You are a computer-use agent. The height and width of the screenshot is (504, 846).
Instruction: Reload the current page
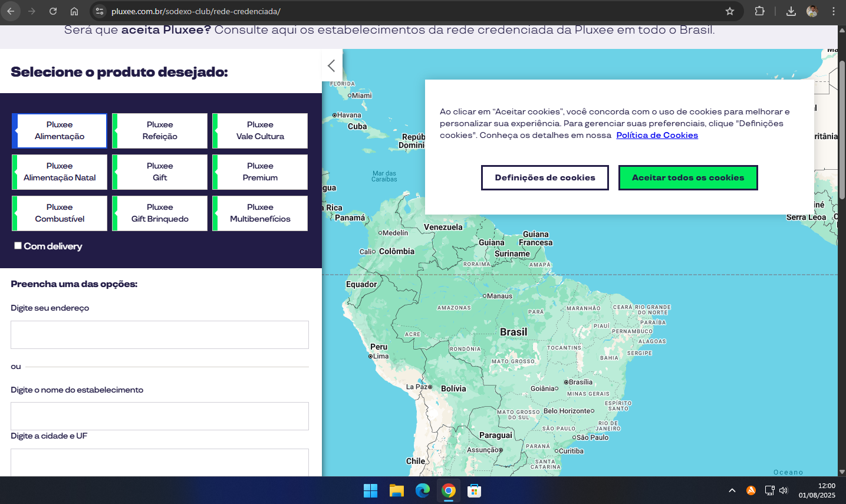(x=53, y=11)
